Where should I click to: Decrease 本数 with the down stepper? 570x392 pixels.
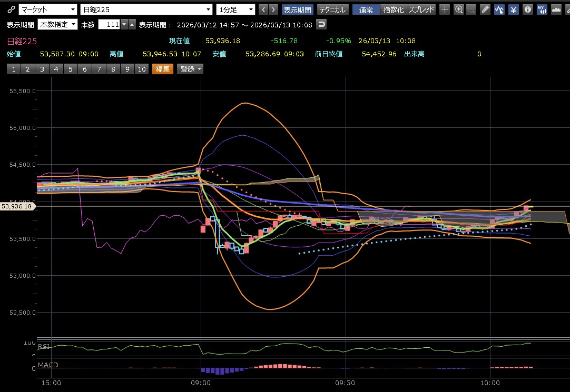coord(124,24)
